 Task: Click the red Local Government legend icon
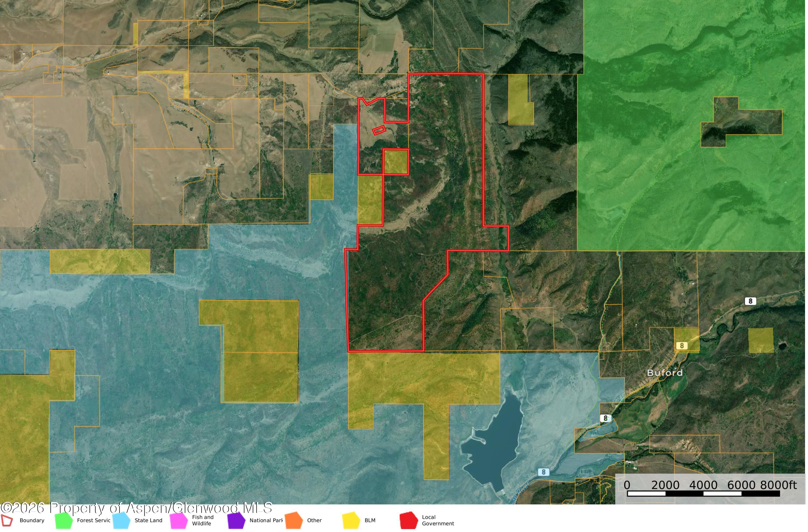pos(409,521)
